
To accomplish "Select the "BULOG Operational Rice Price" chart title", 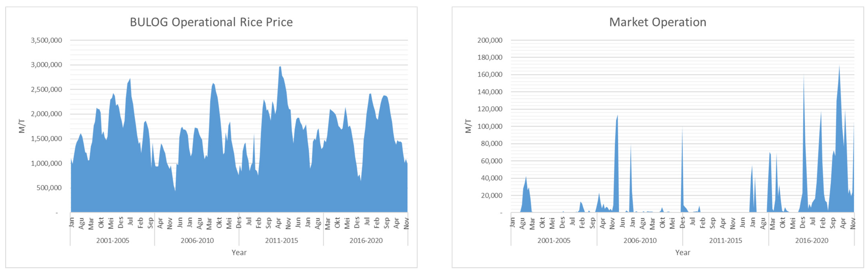I will 211,22.
